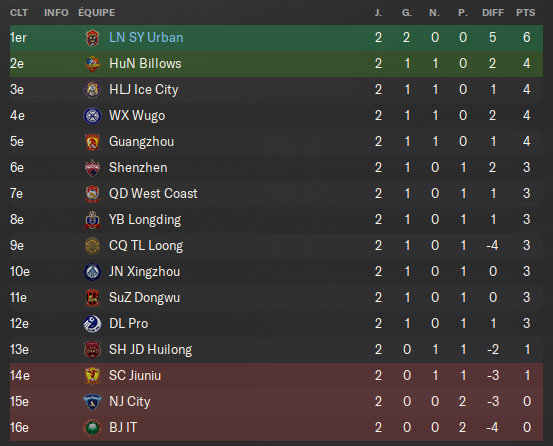Sort table by the PTS column header

pos(525,13)
